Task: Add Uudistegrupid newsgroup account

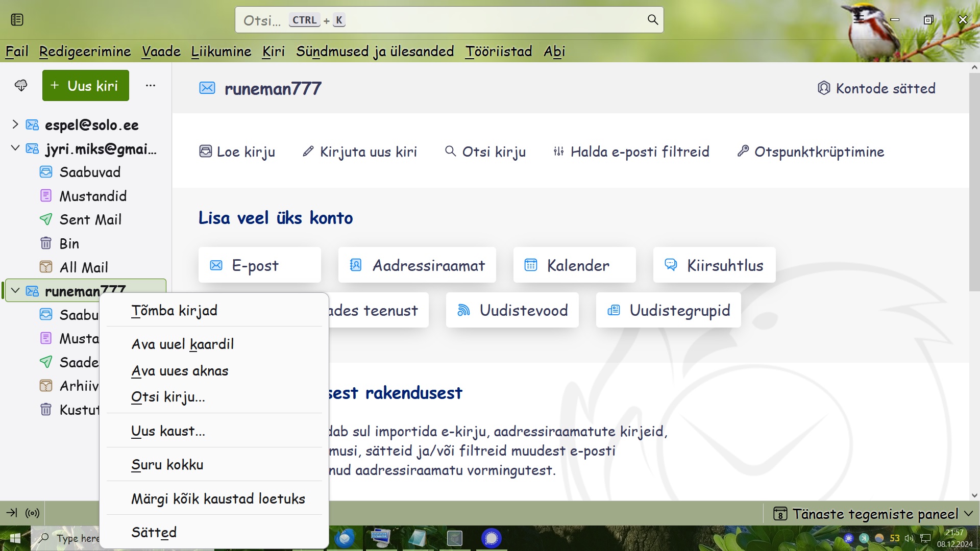Action: coord(669,310)
